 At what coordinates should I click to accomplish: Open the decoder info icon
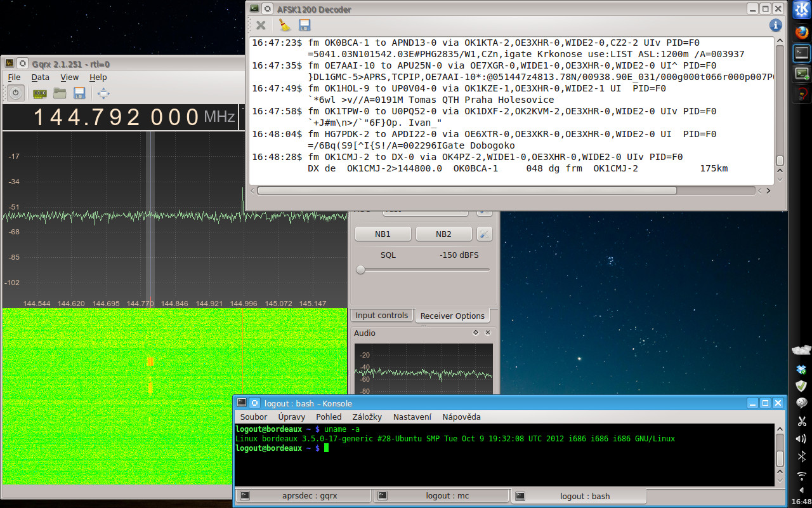click(x=775, y=25)
